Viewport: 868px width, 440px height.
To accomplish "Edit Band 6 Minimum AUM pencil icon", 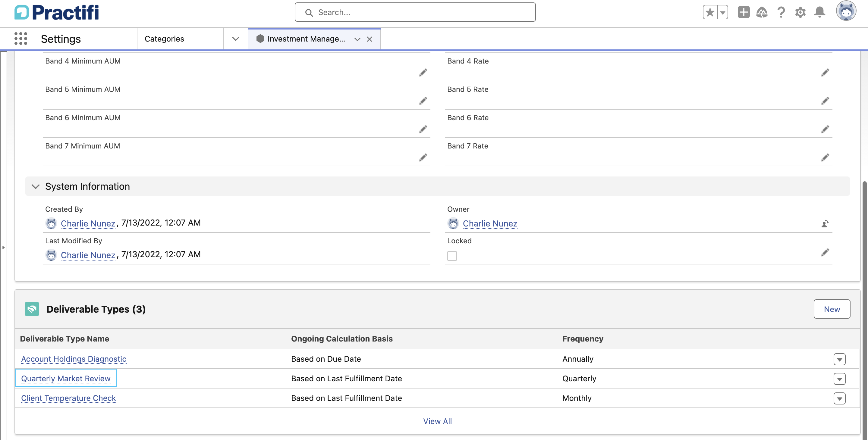I will coord(423,129).
